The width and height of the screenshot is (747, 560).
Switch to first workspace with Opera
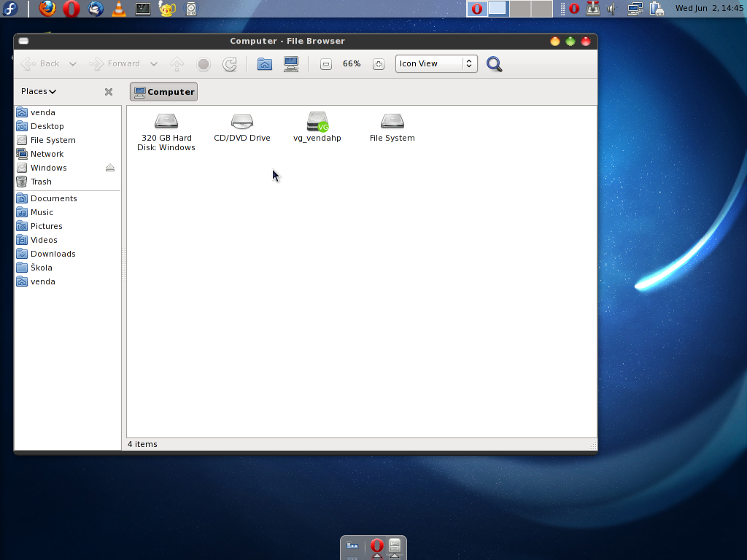click(x=477, y=9)
